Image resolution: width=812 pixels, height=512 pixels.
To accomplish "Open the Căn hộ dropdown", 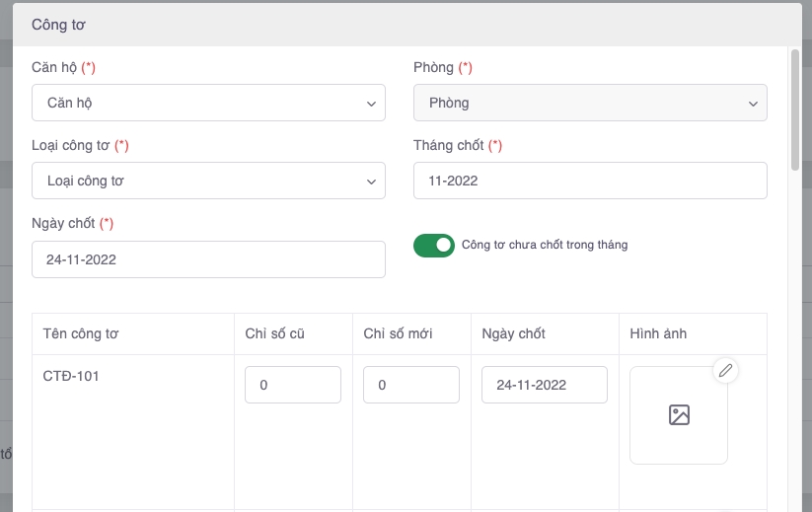I will coord(208,103).
